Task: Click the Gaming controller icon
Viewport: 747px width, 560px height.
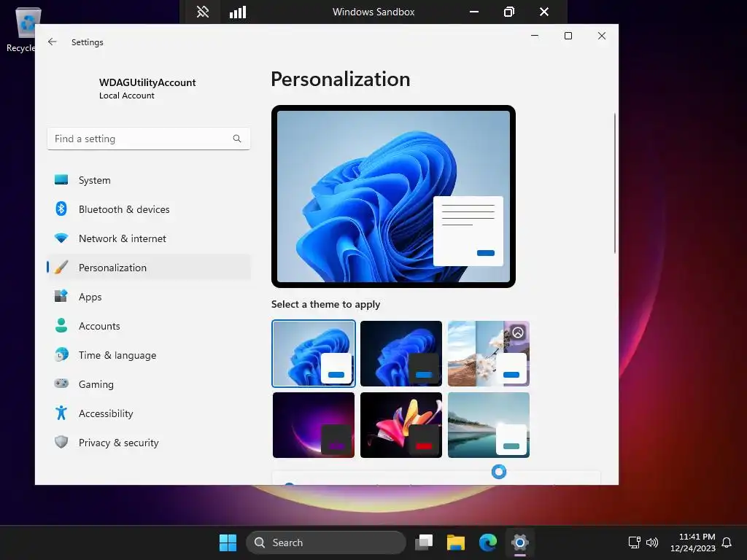Action: (61, 384)
